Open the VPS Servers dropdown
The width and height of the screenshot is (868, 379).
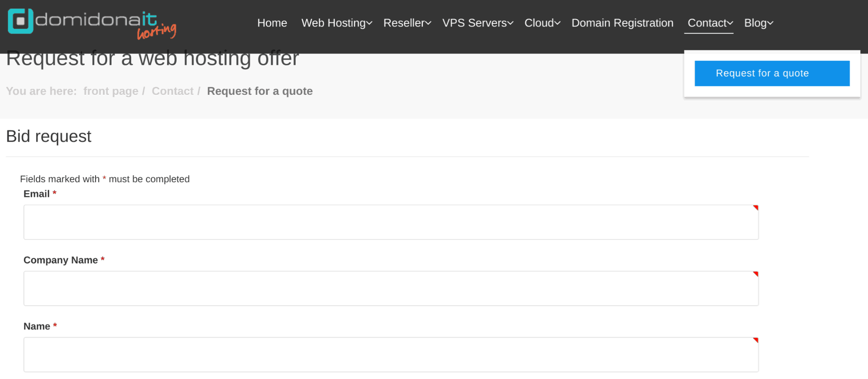pyautogui.click(x=478, y=23)
